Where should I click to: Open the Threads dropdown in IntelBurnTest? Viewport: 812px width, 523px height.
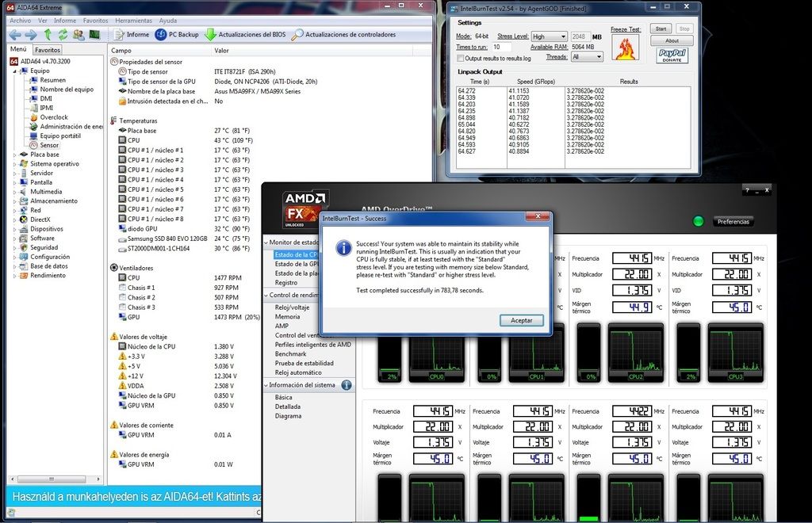click(x=587, y=57)
